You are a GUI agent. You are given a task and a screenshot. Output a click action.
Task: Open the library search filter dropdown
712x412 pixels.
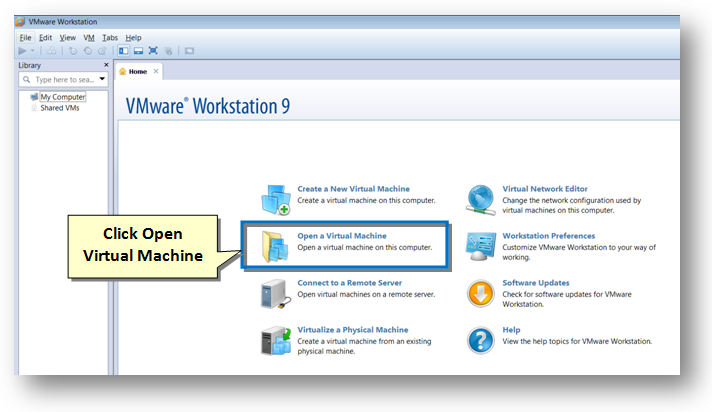(x=102, y=79)
